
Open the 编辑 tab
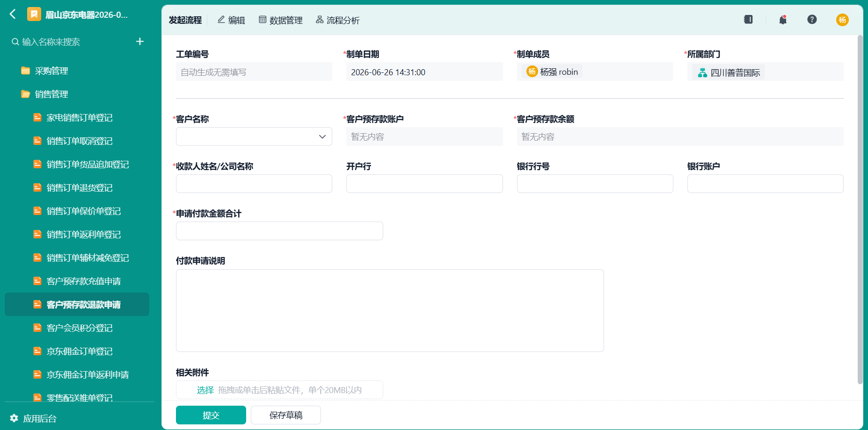coord(231,20)
